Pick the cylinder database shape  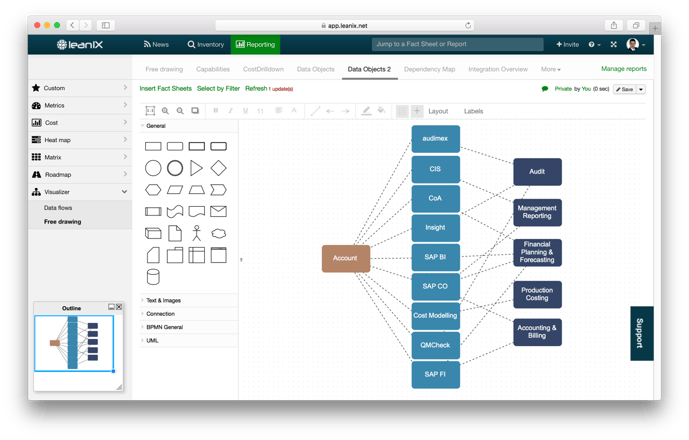153,277
